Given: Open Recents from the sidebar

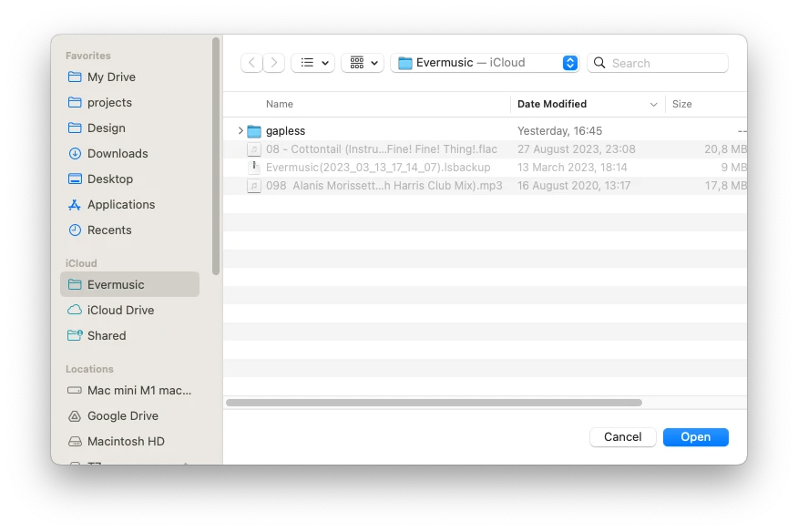Looking at the screenshot, I should point(110,230).
